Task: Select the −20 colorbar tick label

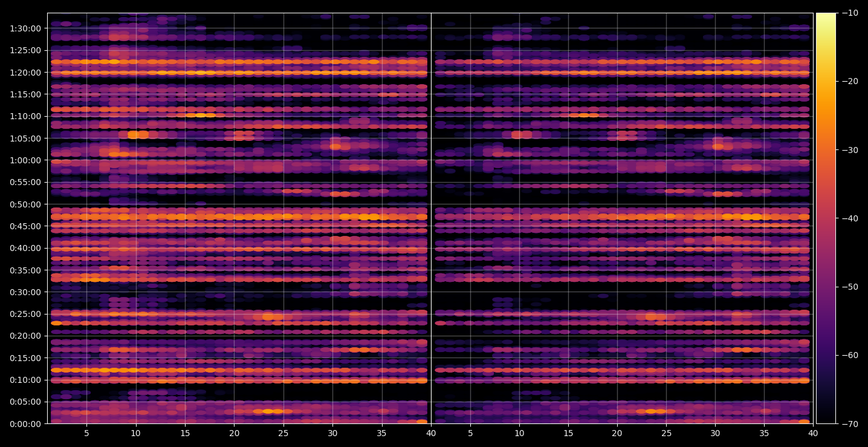Action: click(x=850, y=81)
